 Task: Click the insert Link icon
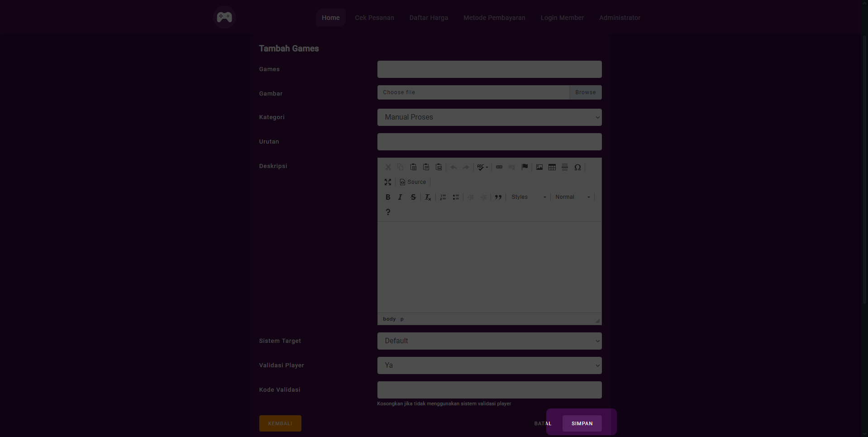click(x=499, y=167)
